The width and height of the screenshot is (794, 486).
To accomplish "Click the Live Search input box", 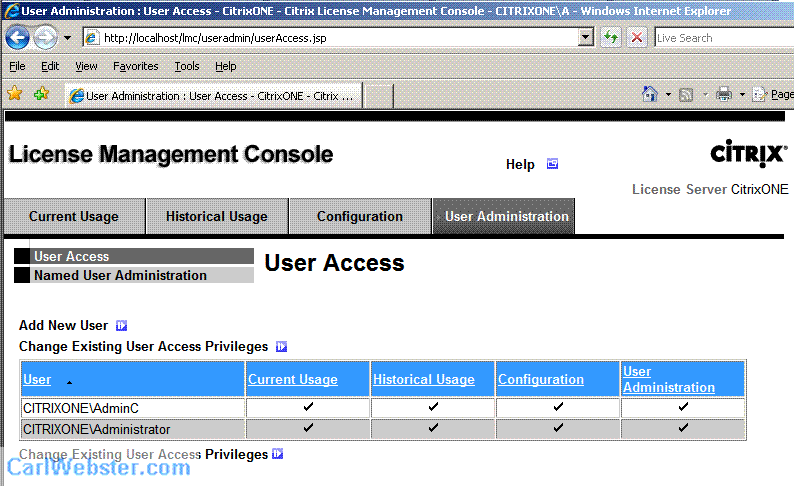I will click(x=724, y=38).
